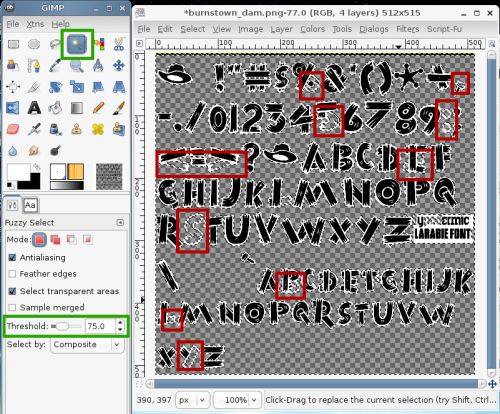Select the Smudge tool

(x=34, y=151)
